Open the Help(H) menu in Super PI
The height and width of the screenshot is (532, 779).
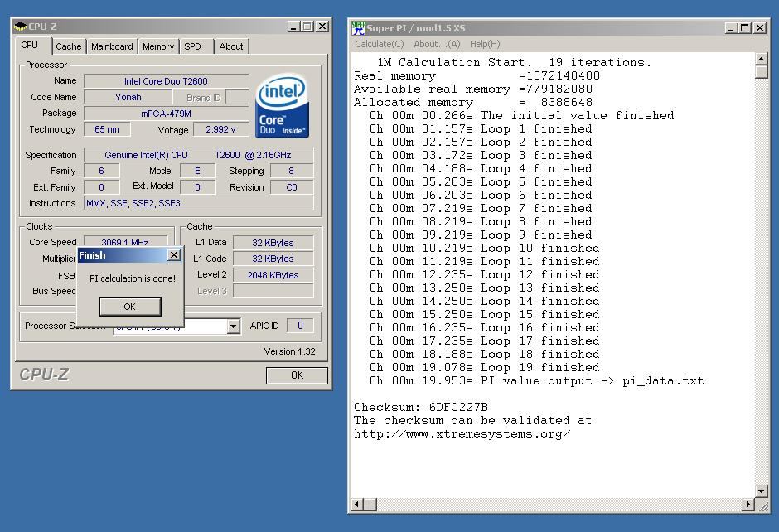click(485, 44)
